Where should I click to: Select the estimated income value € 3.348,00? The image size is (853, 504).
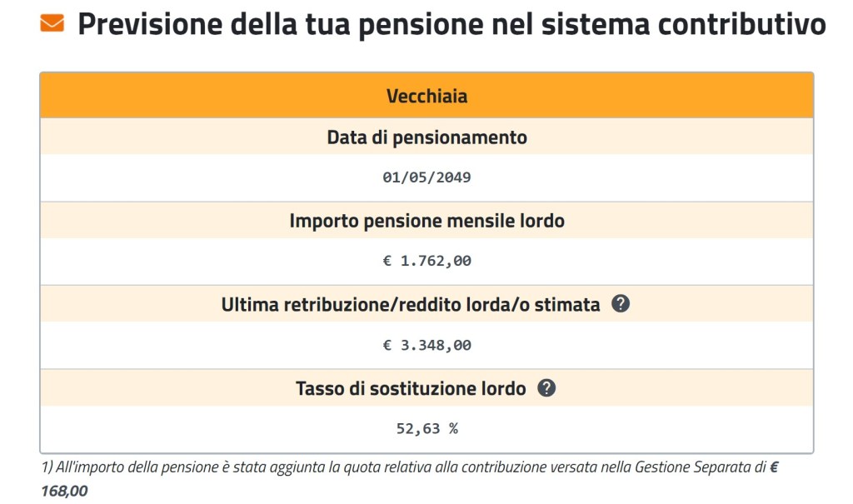click(x=426, y=345)
